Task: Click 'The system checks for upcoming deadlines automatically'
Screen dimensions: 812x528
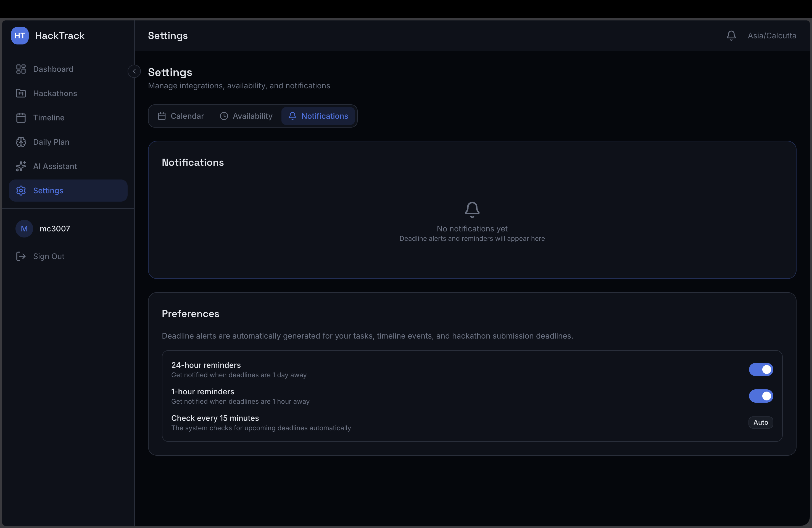Action: click(261, 428)
